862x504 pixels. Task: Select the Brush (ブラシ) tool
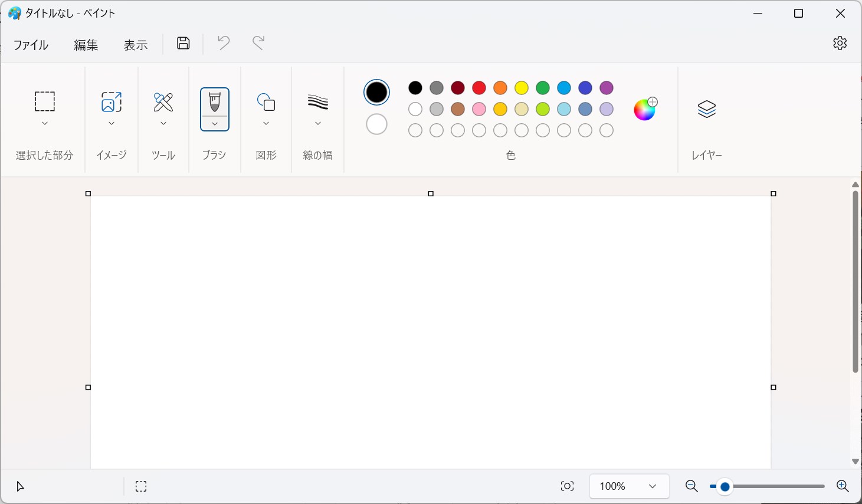215,101
